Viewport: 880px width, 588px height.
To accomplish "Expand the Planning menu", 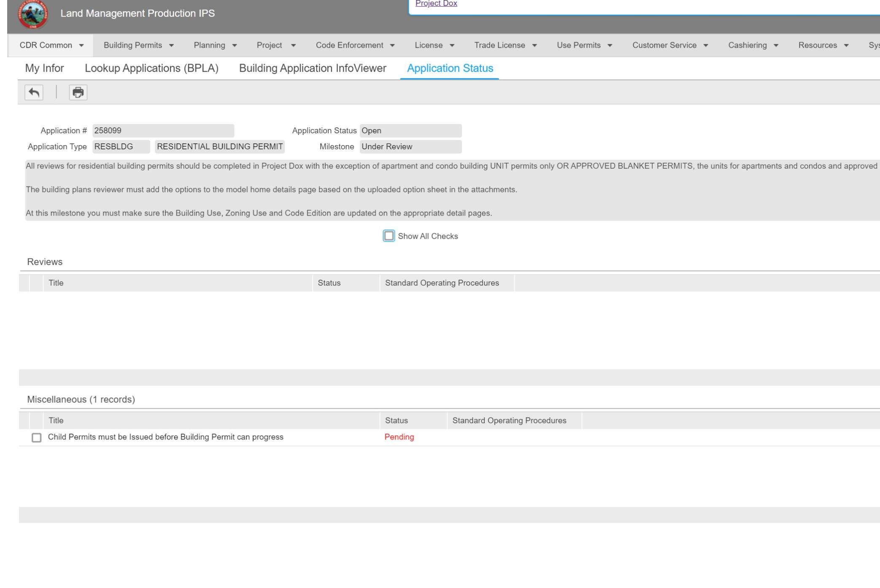I will [215, 45].
